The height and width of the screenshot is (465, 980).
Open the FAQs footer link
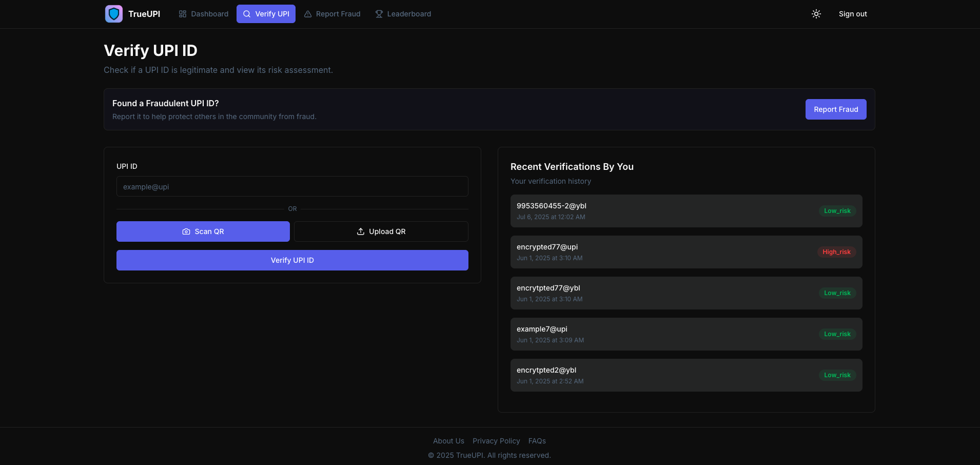tap(537, 441)
